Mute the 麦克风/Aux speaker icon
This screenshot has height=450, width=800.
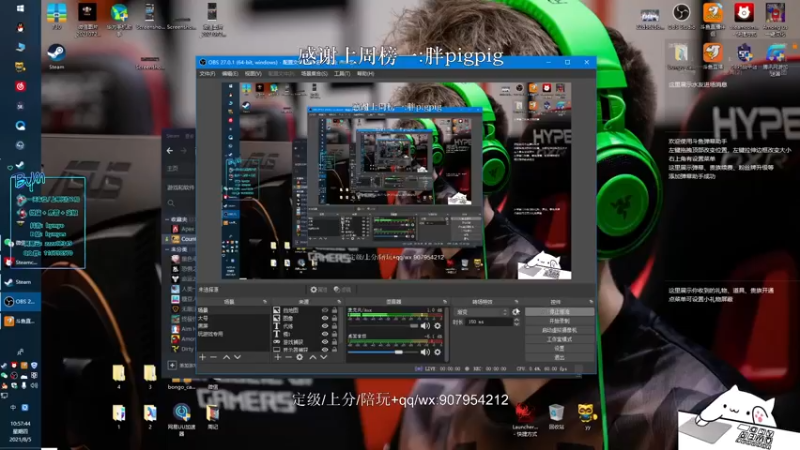coord(425,326)
